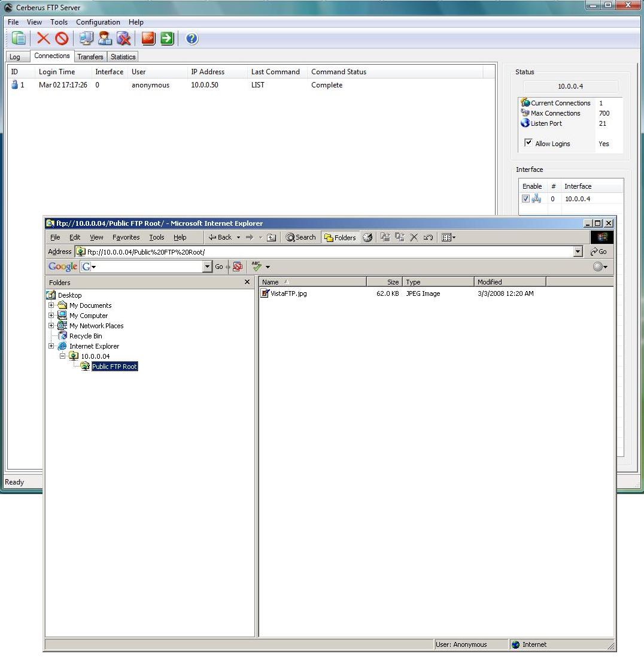
Task: Toggle the Enable checkbox for interface 10.0.0.4
Action: click(x=525, y=199)
